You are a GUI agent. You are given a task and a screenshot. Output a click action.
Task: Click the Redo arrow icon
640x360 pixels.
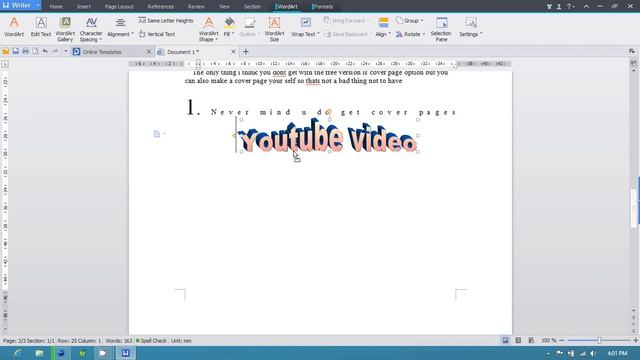[x=55, y=51]
